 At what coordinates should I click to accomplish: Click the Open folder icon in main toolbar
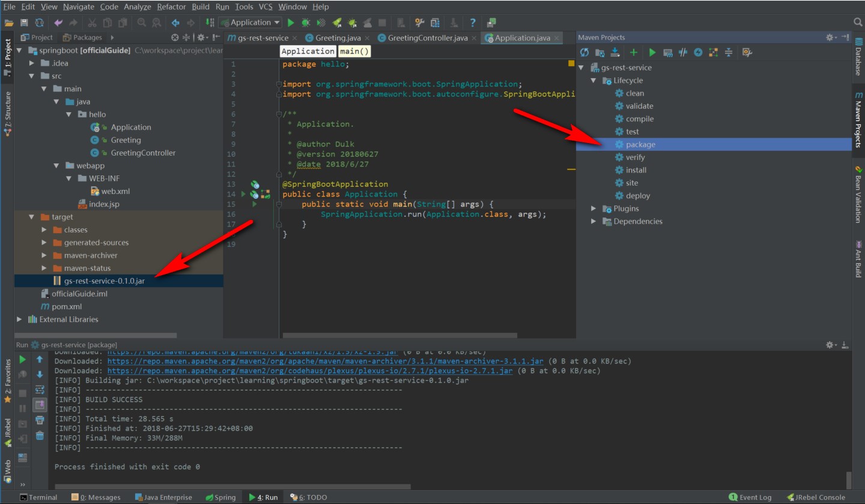coord(9,23)
